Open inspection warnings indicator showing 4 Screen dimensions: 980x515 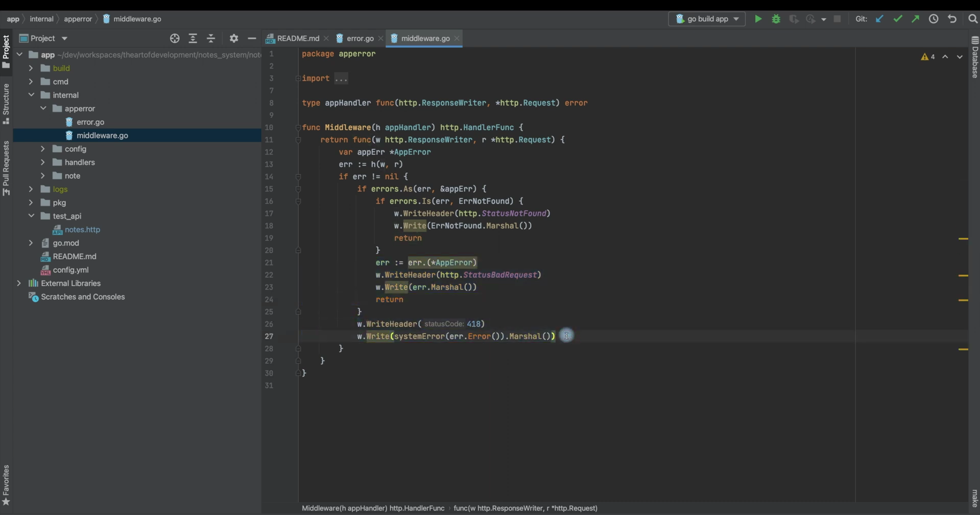(x=928, y=57)
